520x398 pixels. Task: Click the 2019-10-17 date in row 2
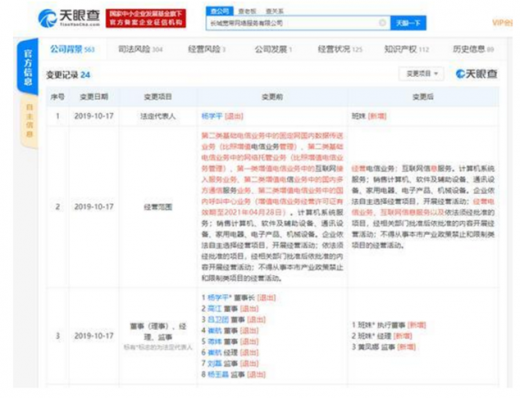click(94, 207)
